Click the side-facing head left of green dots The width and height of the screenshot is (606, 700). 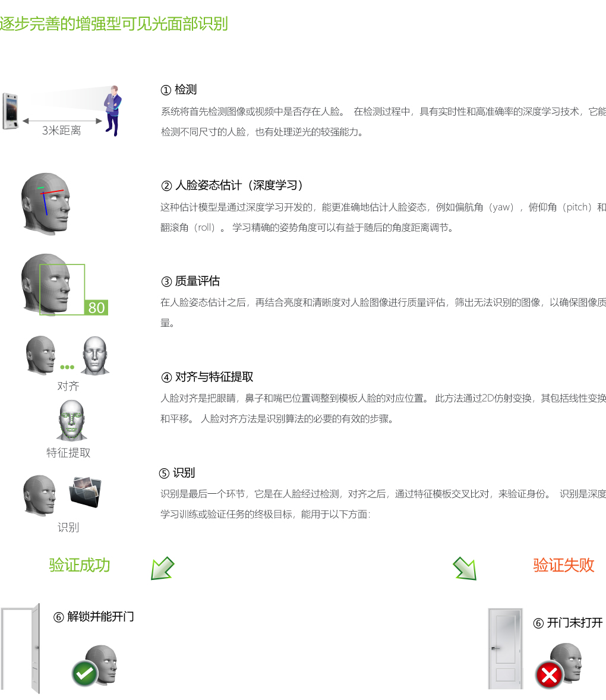(x=40, y=355)
